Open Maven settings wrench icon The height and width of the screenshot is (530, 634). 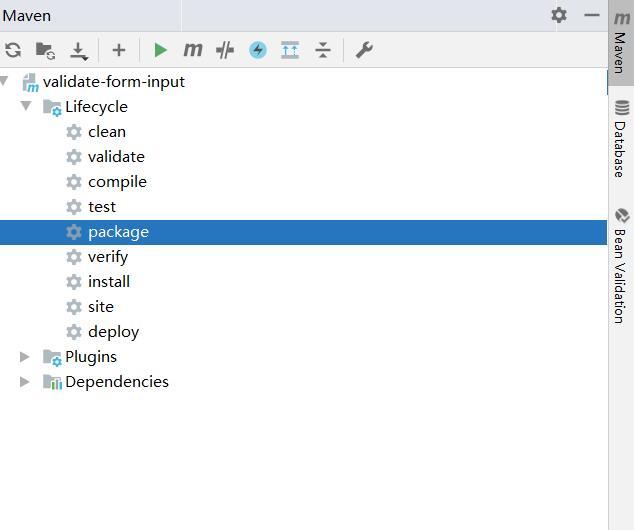pos(364,51)
